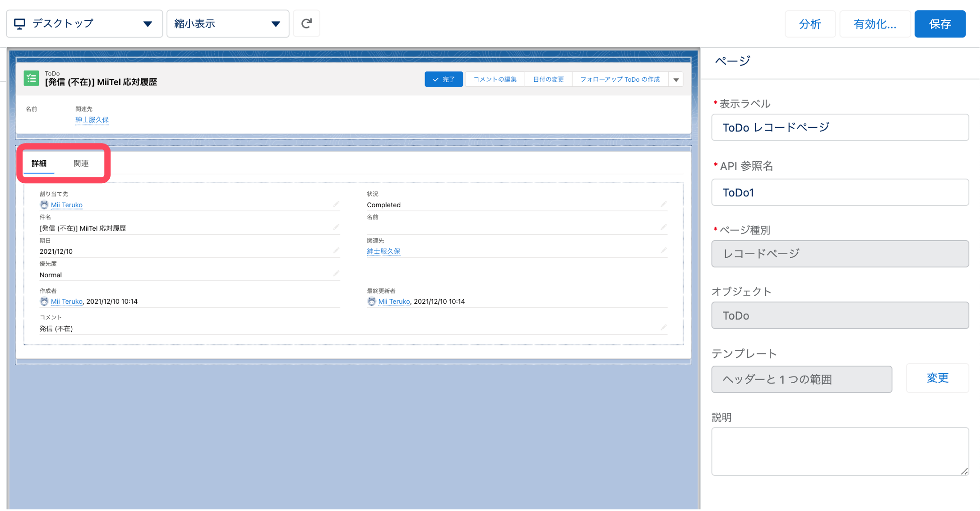Click the avatar icon beside 割り当て先 Mii Teruko
The height and width of the screenshot is (511, 980).
click(44, 205)
